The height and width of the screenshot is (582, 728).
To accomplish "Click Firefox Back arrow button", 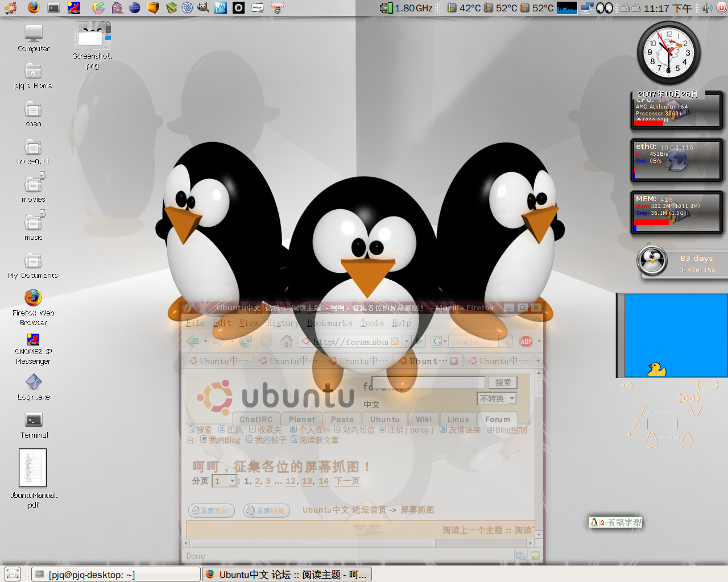I will click(193, 342).
